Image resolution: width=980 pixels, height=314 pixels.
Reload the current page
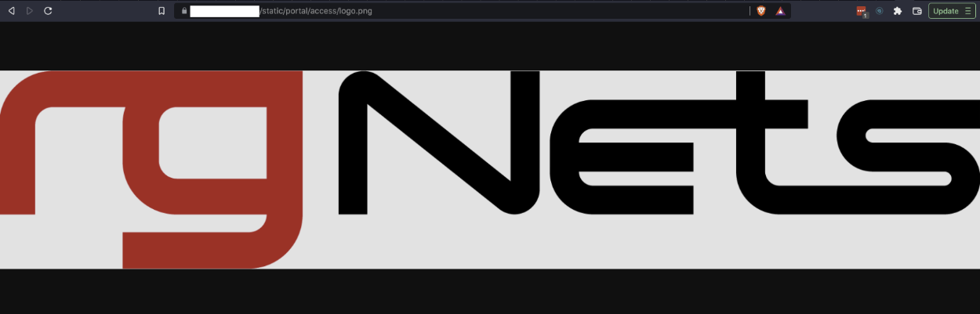48,11
